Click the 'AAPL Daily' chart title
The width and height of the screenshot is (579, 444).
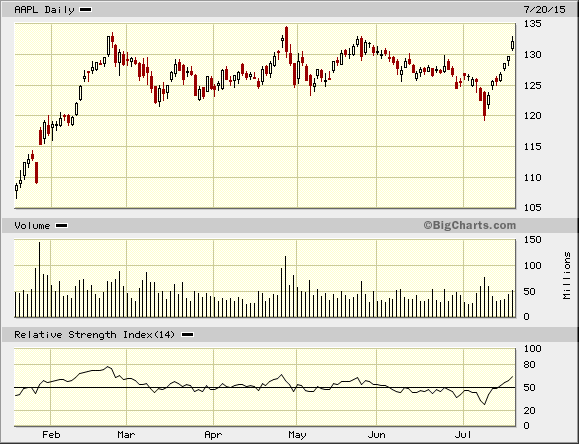(x=44, y=10)
